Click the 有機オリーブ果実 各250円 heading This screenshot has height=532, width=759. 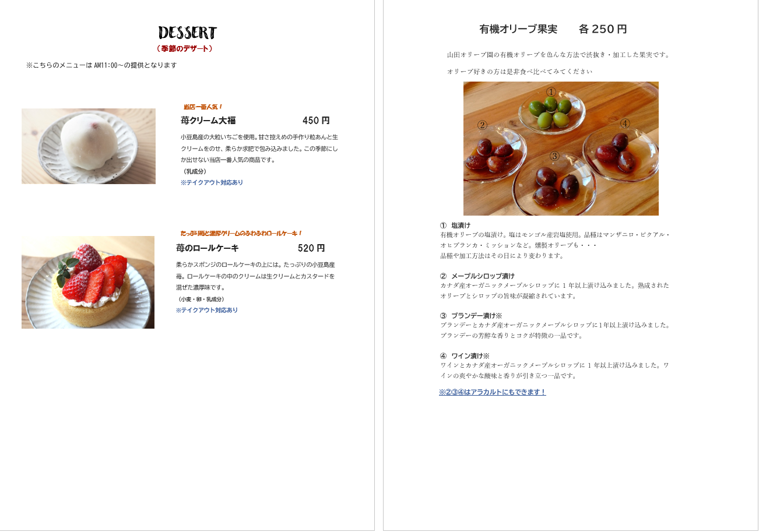click(553, 29)
